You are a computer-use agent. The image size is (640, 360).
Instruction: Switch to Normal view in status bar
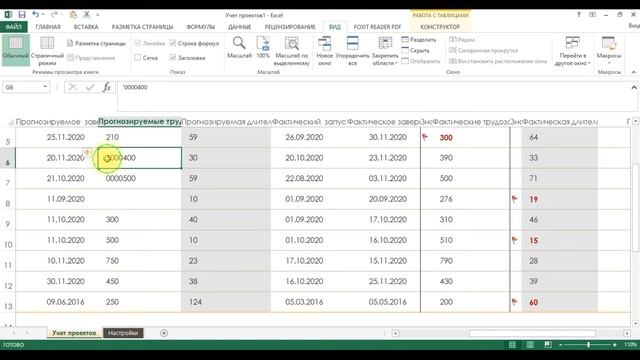point(512,345)
